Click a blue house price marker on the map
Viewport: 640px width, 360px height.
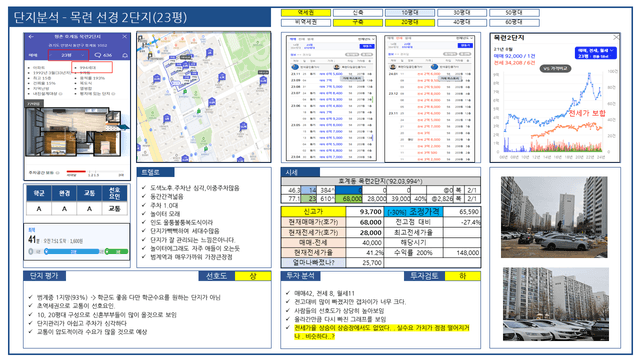(209, 52)
